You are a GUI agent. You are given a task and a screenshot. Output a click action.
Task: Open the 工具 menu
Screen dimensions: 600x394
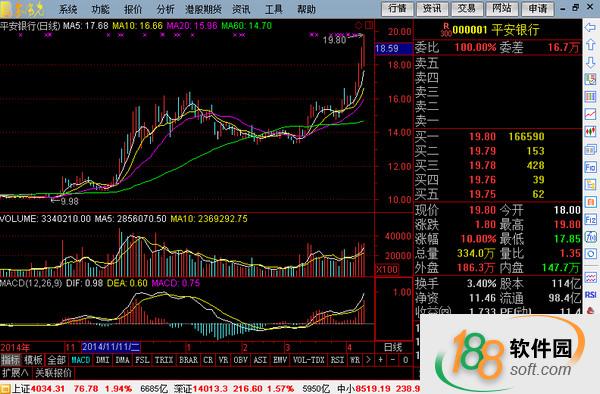pyautogui.click(x=274, y=9)
